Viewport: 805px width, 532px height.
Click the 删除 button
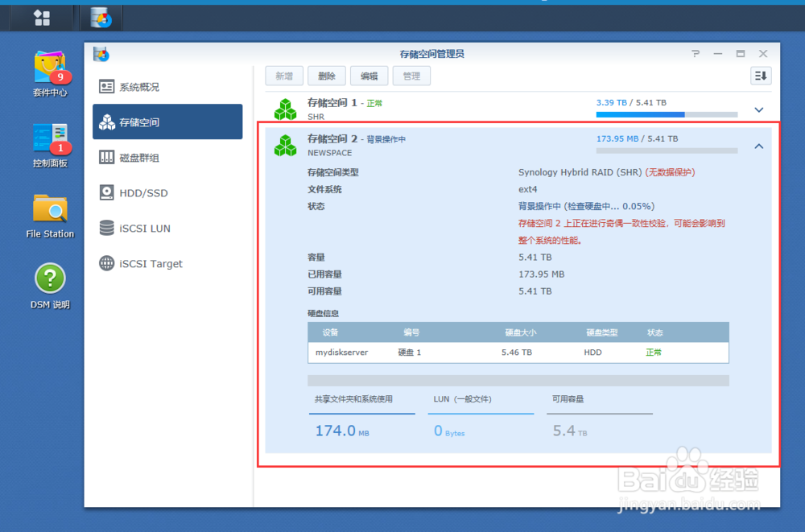[327, 76]
